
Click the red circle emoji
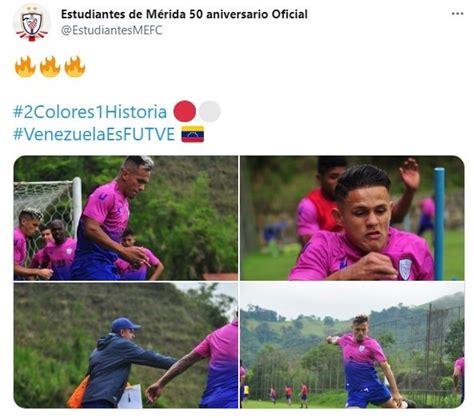[x=184, y=111]
